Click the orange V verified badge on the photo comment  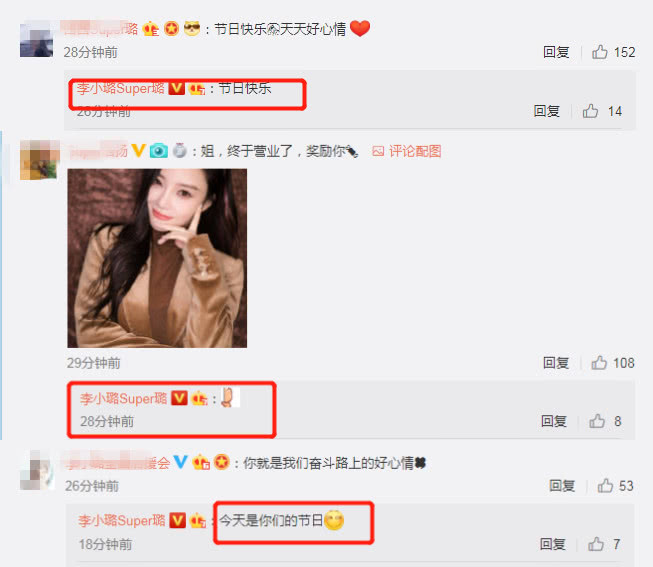tap(139, 150)
